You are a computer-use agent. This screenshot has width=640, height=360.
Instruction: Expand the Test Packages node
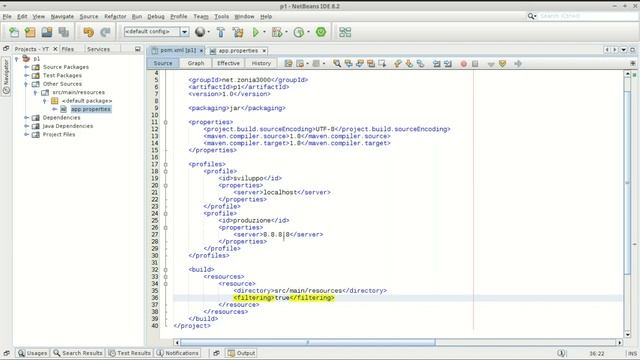coord(26,76)
